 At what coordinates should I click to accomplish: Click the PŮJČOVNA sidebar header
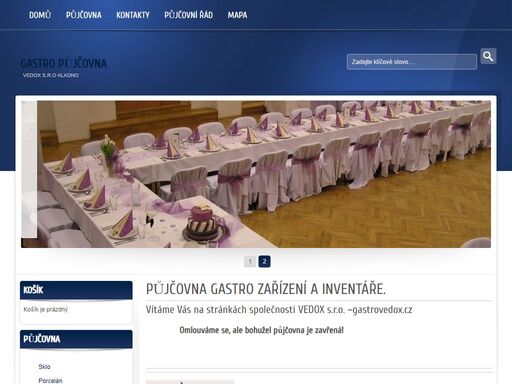click(76, 339)
